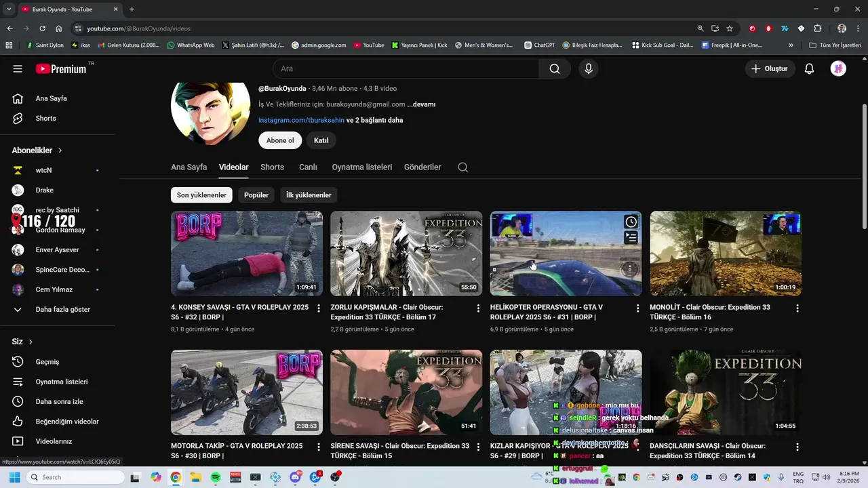The width and height of the screenshot is (868, 488).
Task: Open Tüm Yer İşaretleri bookmarks folder
Action: click(835, 45)
